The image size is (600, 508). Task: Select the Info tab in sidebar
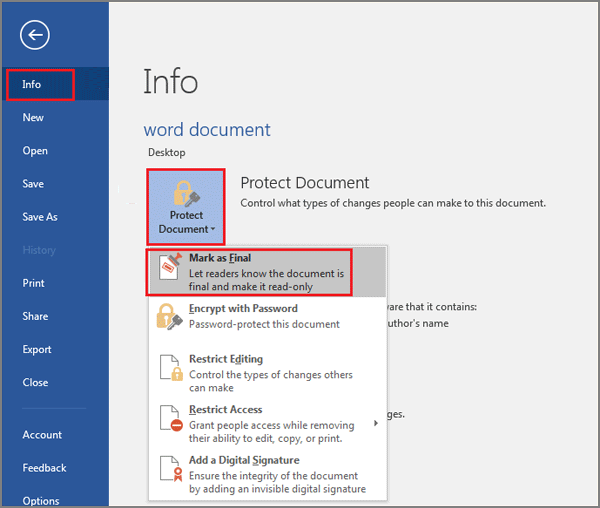(x=32, y=84)
